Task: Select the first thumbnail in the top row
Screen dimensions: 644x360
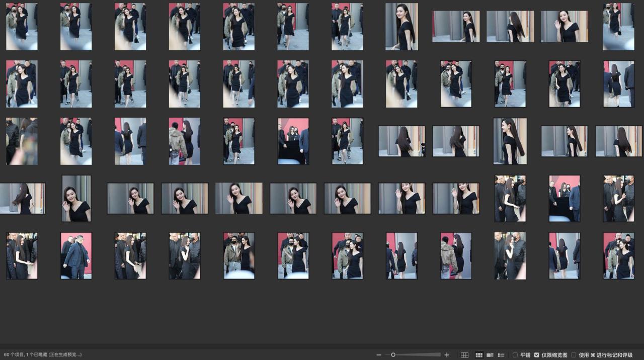Action: tap(22, 27)
